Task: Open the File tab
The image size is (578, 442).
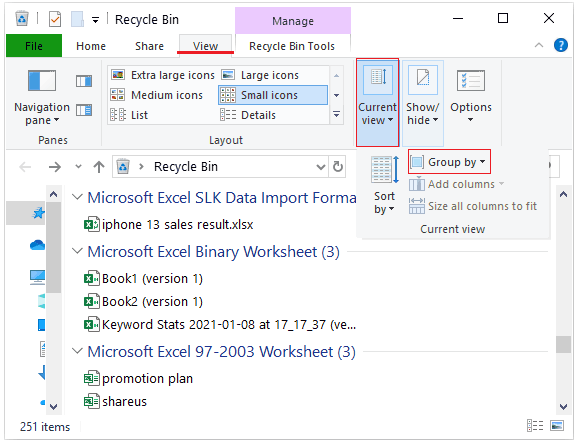Action: pyautogui.click(x=34, y=46)
